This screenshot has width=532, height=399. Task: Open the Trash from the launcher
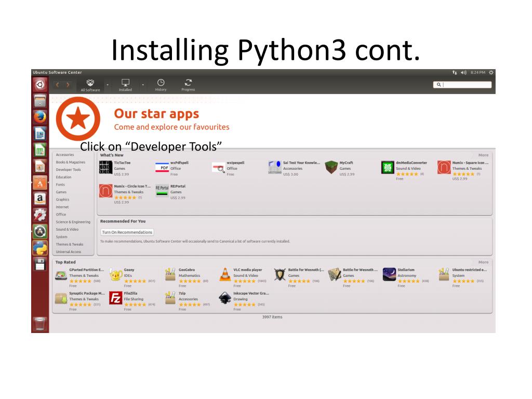[40, 323]
